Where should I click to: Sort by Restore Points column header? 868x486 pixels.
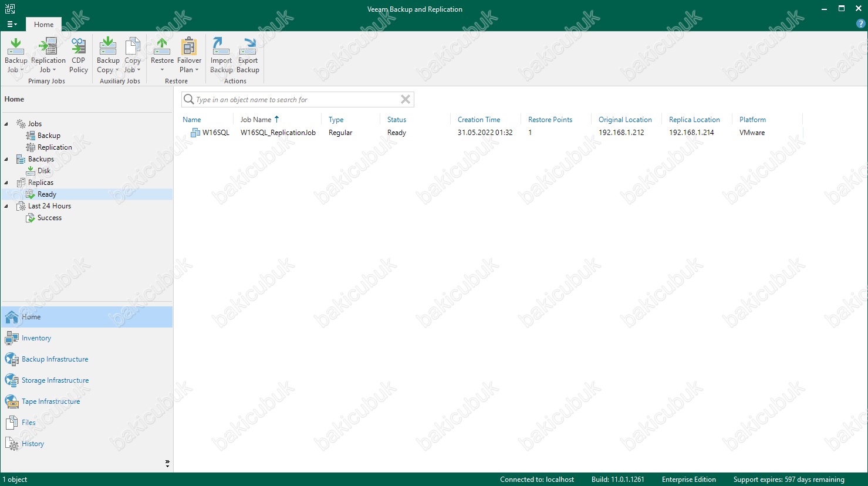coord(550,120)
